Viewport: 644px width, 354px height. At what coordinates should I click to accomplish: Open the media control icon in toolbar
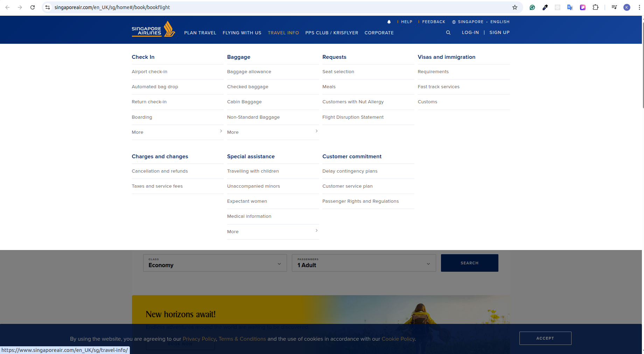click(614, 7)
